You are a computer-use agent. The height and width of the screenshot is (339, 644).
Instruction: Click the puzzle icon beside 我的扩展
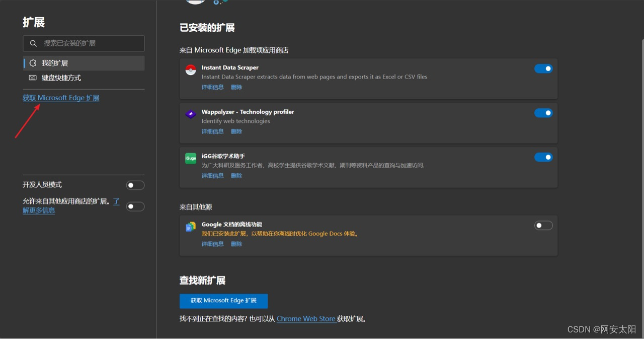(x=33, y=63)
